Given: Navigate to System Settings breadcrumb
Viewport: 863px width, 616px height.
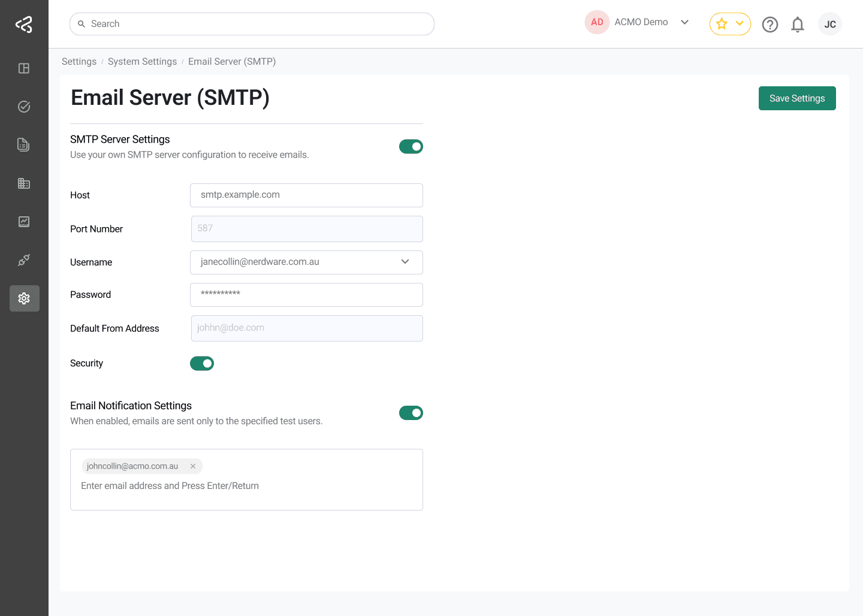Looking at the screenshot, I should pos(142,61).
